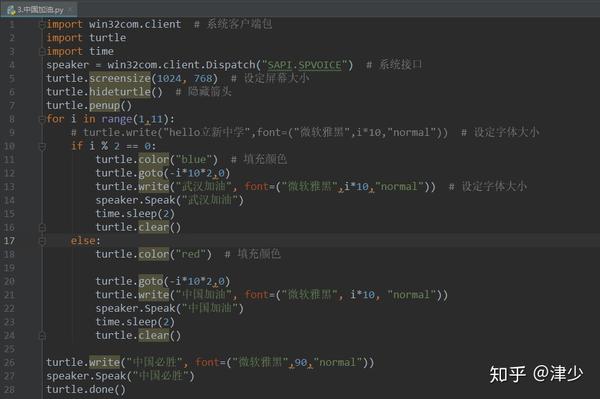The image size is (600, 399).
Task: Click the "hideturtle" method name on line 6
Action: coord(120,92)
